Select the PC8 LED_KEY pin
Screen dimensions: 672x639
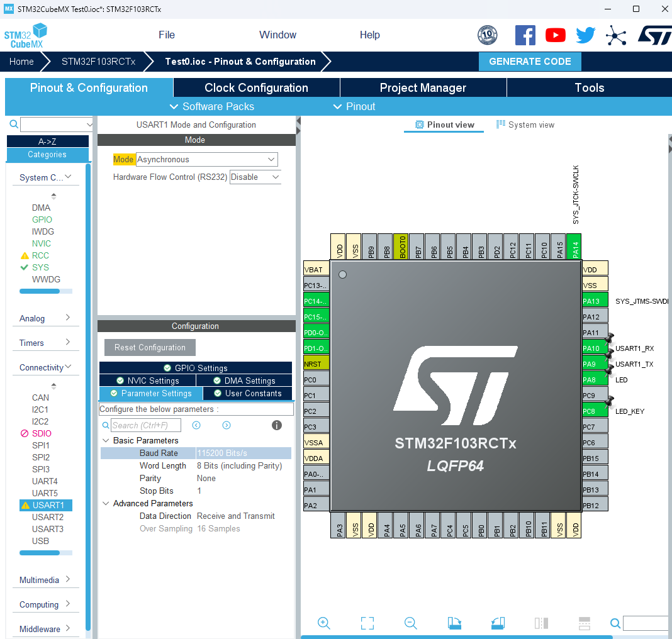coord(595,411)
